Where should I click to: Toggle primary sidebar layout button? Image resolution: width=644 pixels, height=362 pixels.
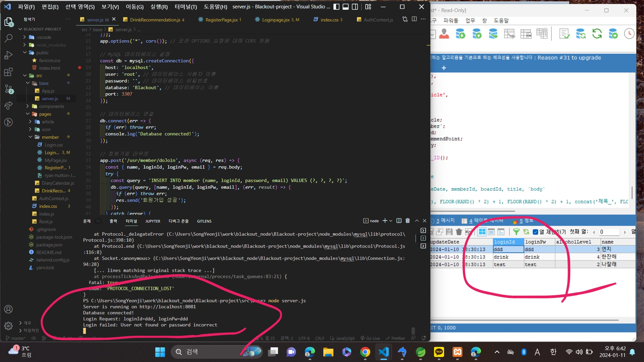(336, 7)
